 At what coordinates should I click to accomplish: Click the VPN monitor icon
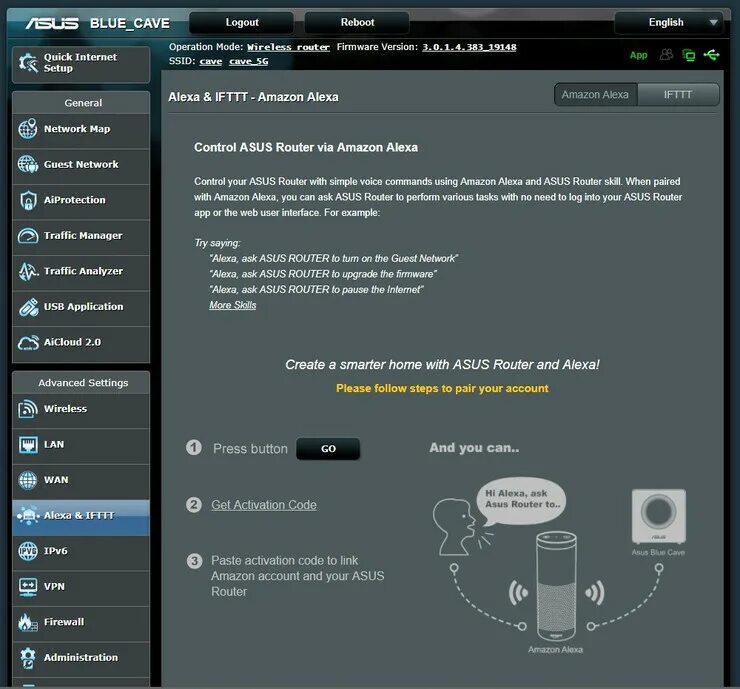click(x=28, y=587)
